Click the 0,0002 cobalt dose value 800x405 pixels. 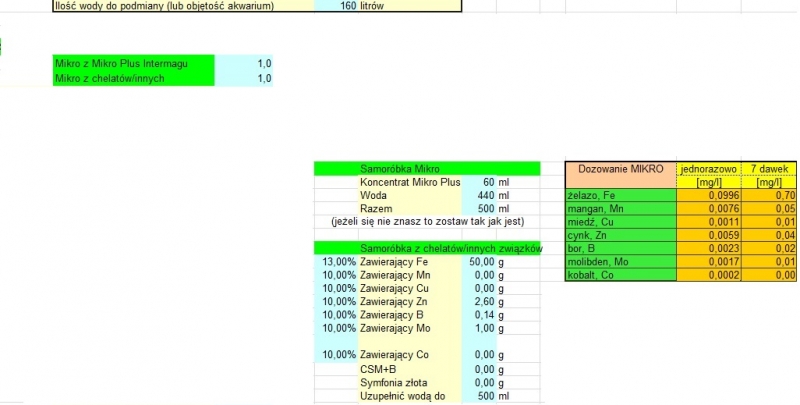pyautogui.click(x=709, y=274)
